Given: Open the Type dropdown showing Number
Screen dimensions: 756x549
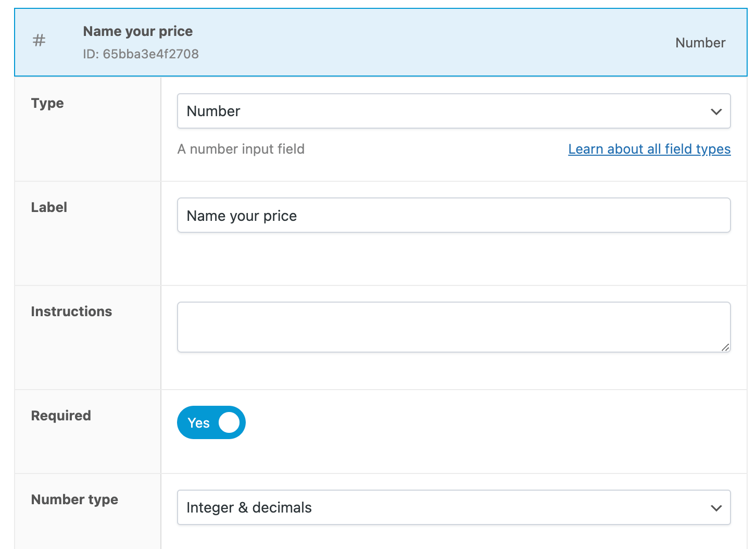Looking at the screenshot, I should [453, 111].
